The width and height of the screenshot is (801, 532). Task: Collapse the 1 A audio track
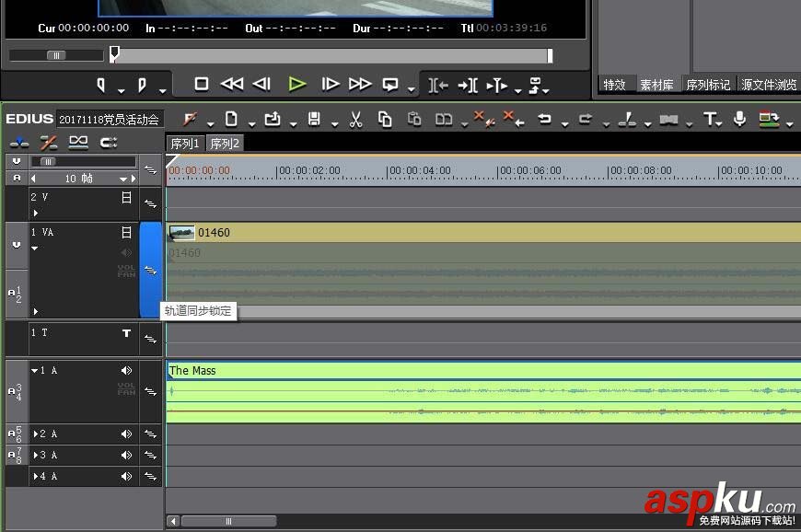(x=34, y=371)
